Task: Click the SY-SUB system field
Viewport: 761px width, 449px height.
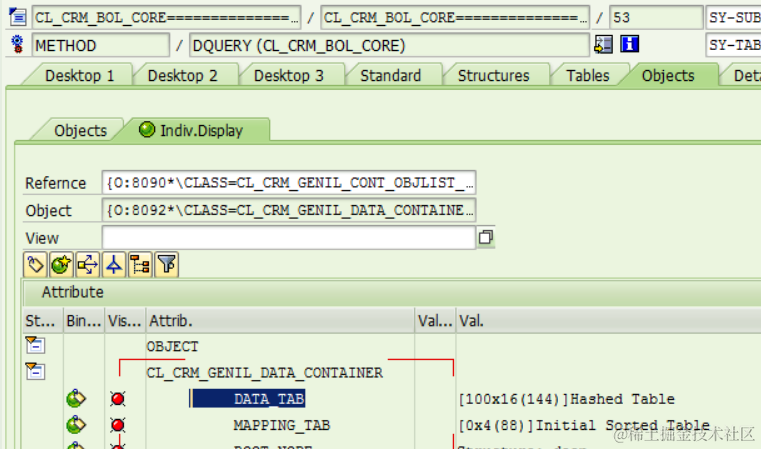Action: coord(733,17)
